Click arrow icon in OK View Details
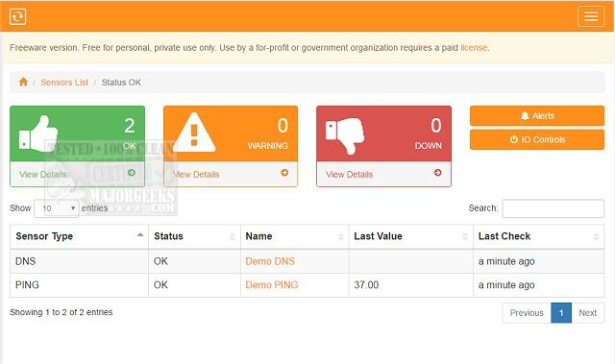Viewport: 615px width, 364px height. tap(132, 173)
